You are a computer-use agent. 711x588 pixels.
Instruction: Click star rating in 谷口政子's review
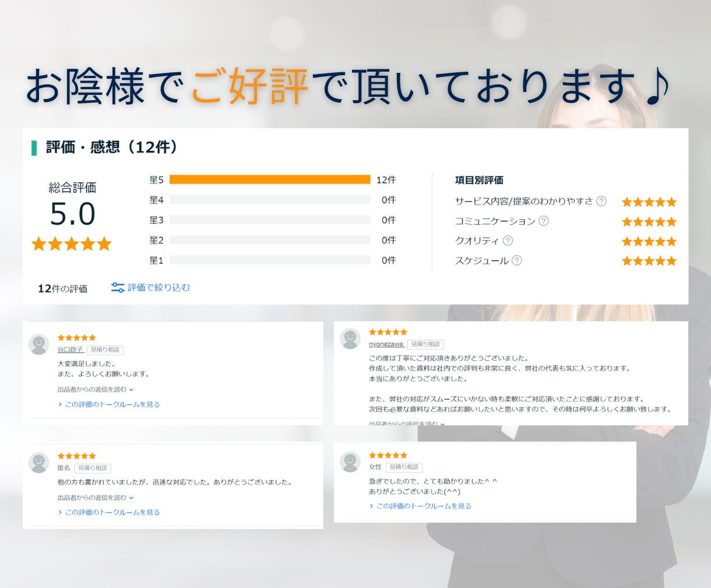coord(76,337)
